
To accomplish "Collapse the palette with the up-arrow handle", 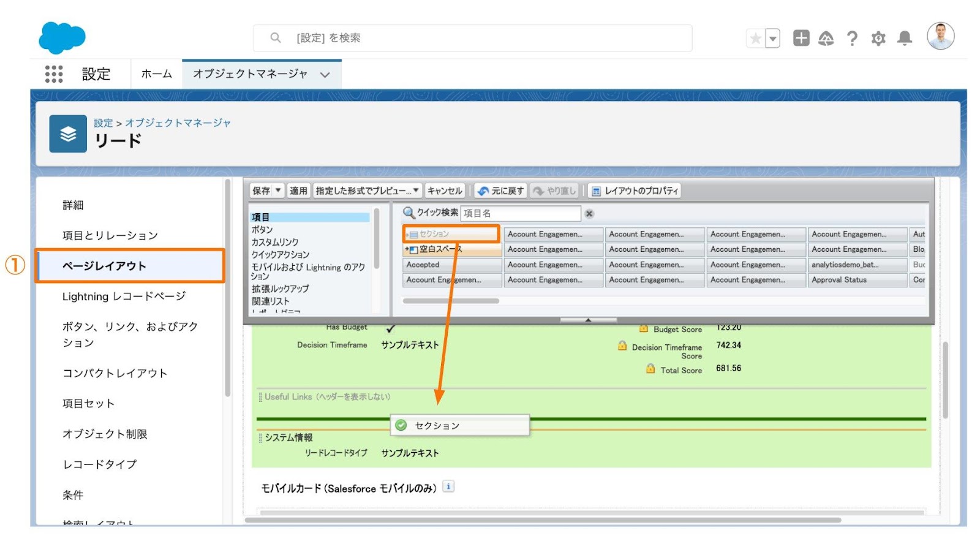I will (x=588, y=320).
